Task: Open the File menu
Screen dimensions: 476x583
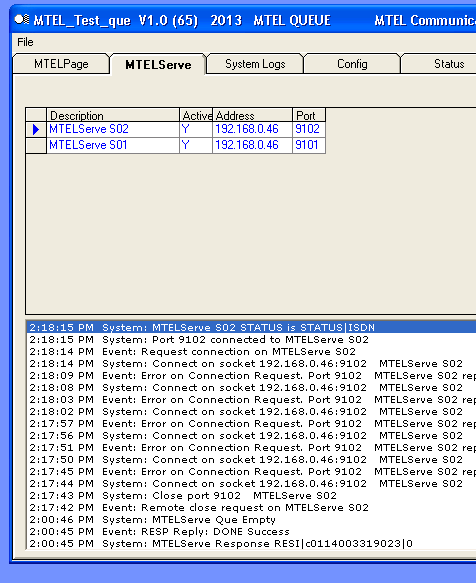Action: click(25, 42)
